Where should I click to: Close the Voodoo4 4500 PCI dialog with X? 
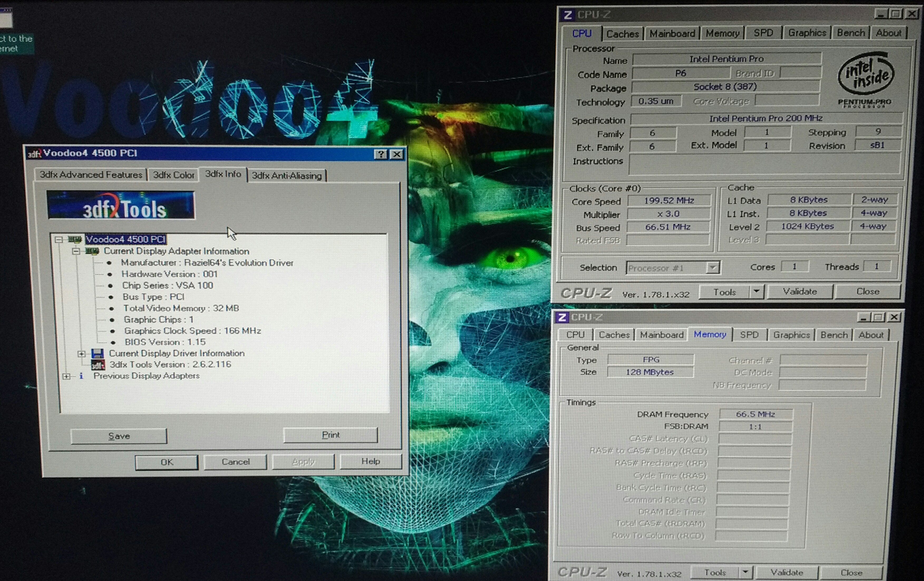click(397, 154)
